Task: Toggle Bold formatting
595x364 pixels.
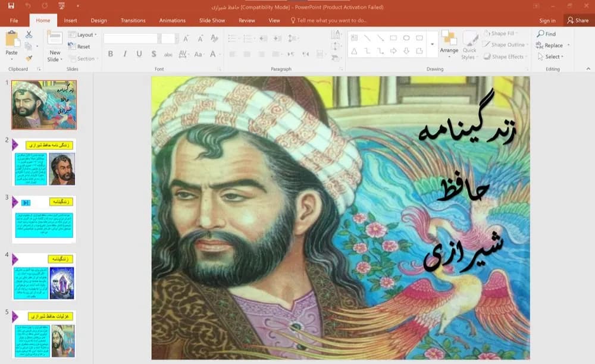Action: pos(111,54)
